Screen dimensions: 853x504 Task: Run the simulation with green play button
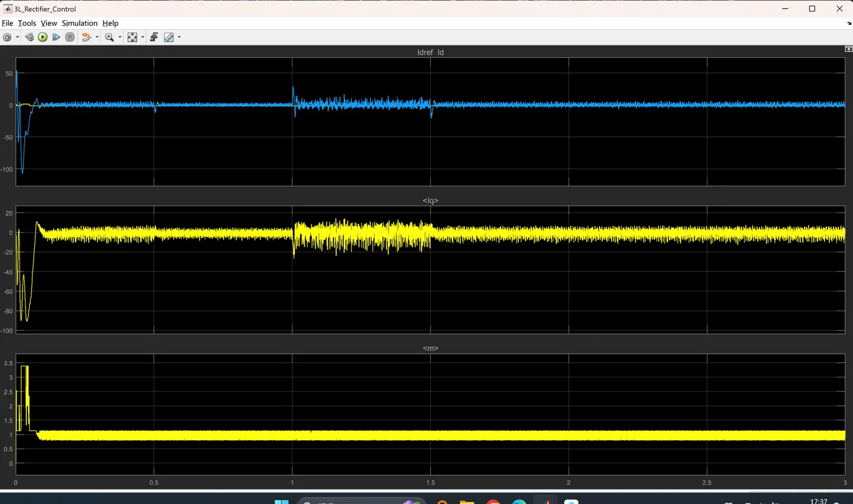pyautogui.click(x=43, y=37)
